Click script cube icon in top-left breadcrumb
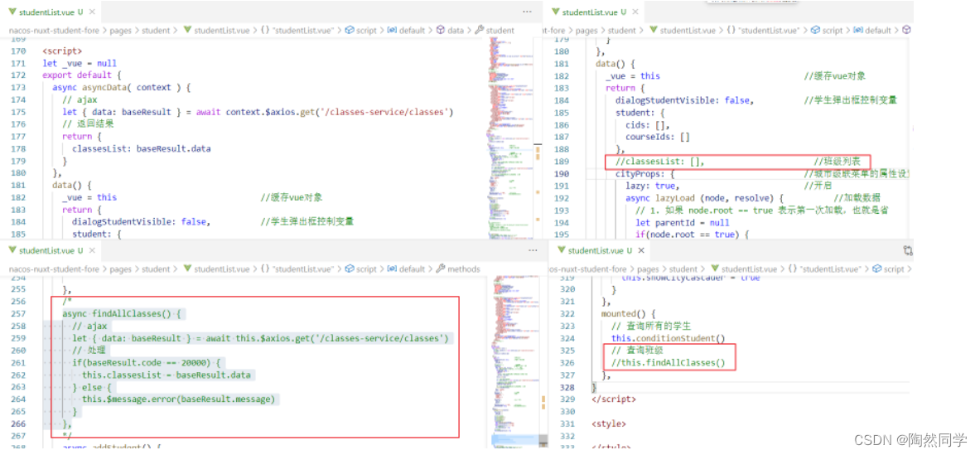The height and width of the screenshot is (455, 980). (350, 30)
